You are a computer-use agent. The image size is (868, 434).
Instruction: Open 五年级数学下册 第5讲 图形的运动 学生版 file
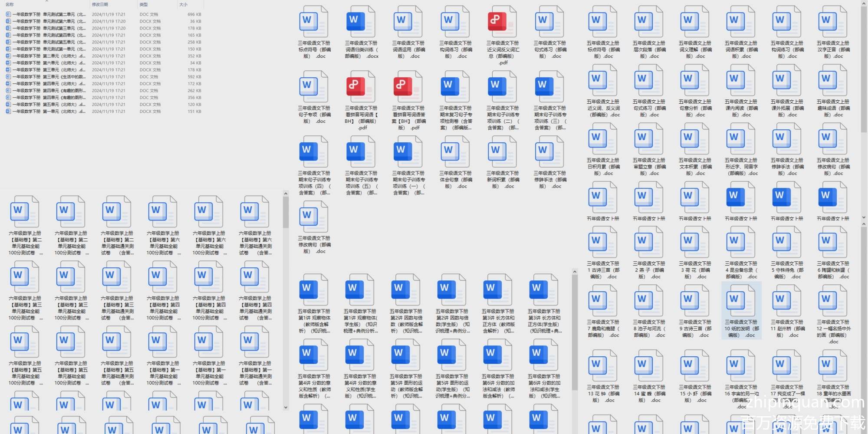coord(452,369)
